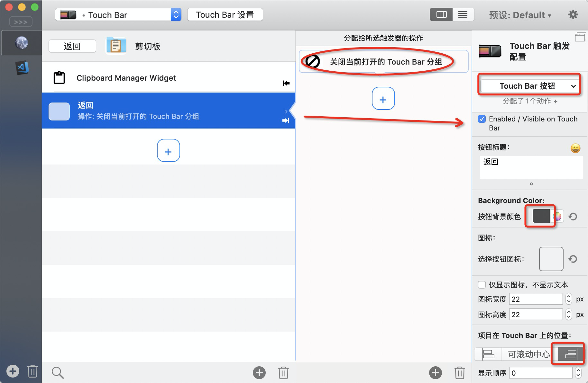Screen dimensions: 588x383
Task: Open Touch Bar 设置
Action: click(225, 14)
